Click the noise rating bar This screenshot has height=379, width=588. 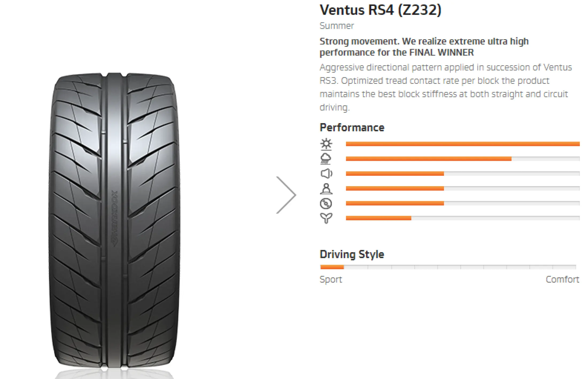click(x=463, y=174)
